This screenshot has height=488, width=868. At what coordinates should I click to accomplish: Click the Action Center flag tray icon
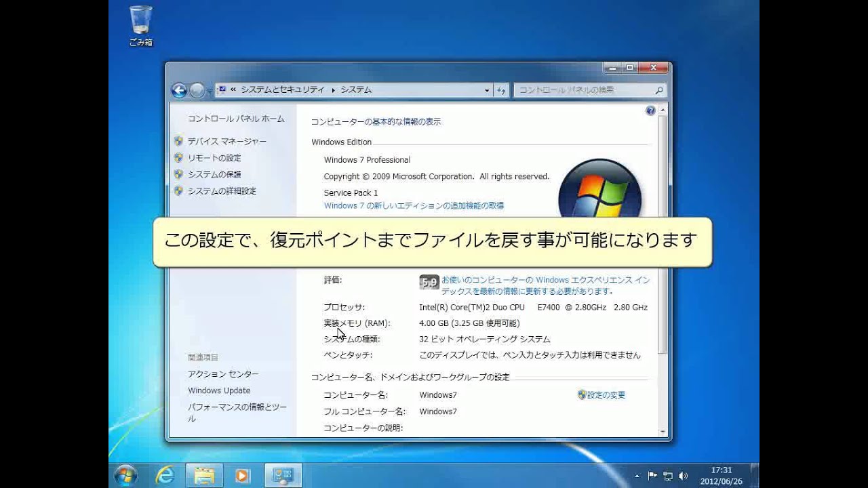tap(652, 476)
